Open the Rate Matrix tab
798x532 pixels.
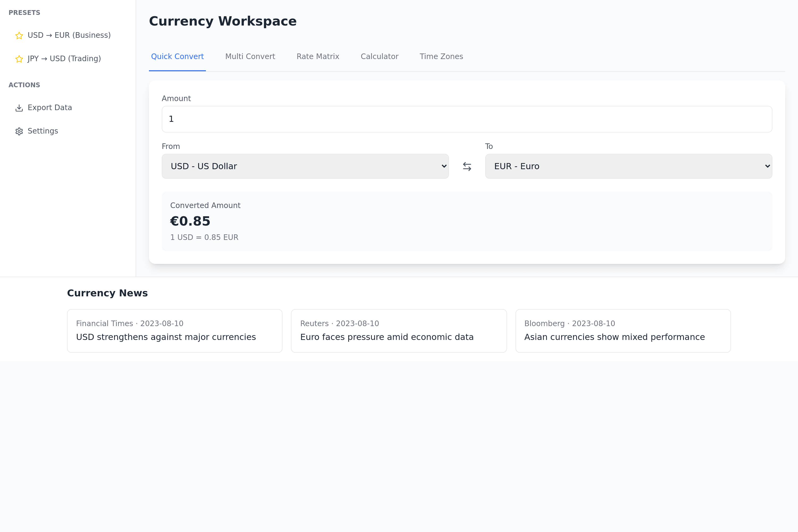click(x=318, y=57)
